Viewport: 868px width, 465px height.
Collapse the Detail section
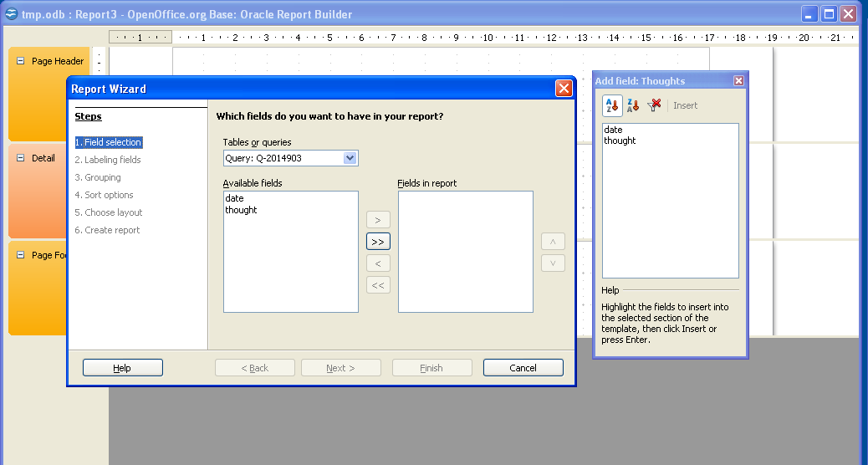point(20,158)
